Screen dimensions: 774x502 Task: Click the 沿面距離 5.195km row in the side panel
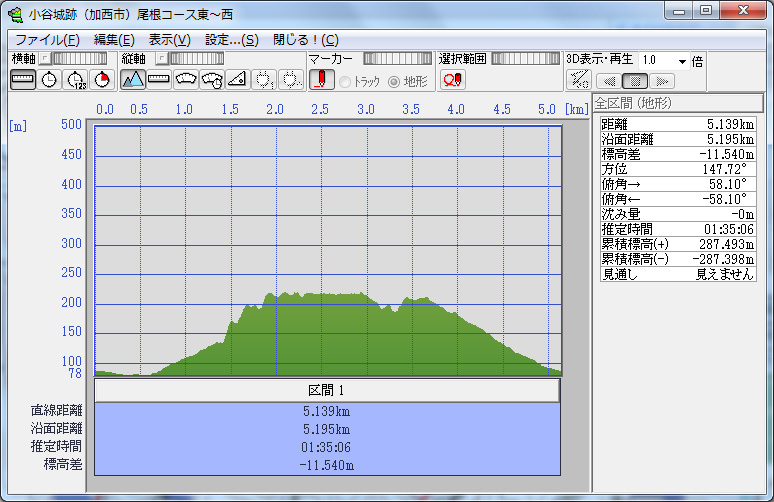tap(678, 139)
